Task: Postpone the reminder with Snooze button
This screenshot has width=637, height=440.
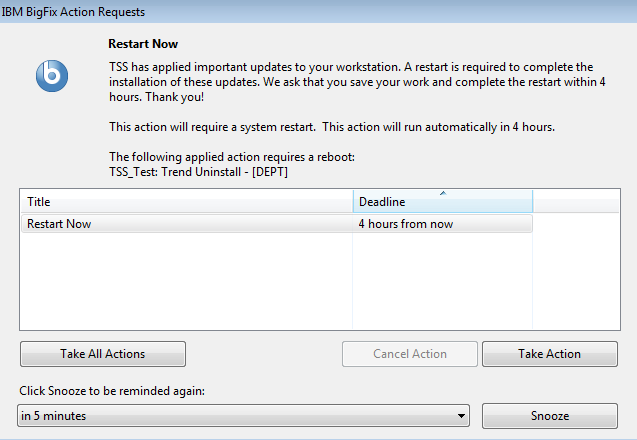Action: click(x=550, y=416)
